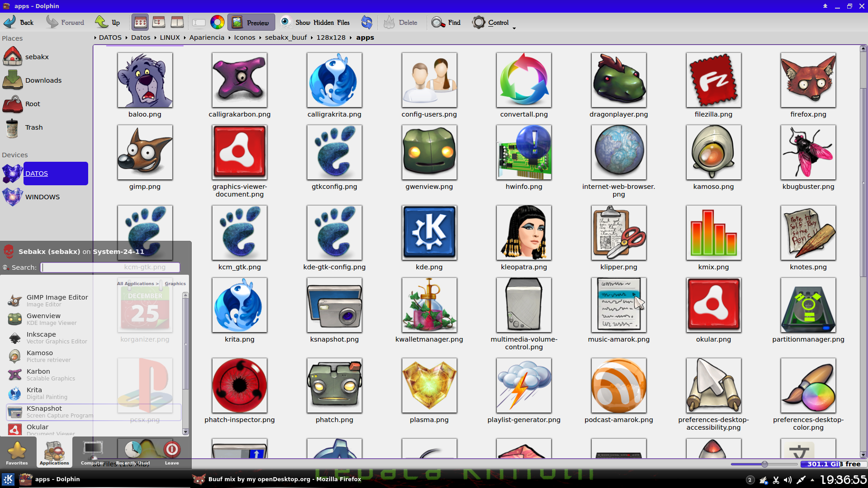Click the Up navigation button
The height and width of the screenshot is (488, 868).
coord(108,22)
